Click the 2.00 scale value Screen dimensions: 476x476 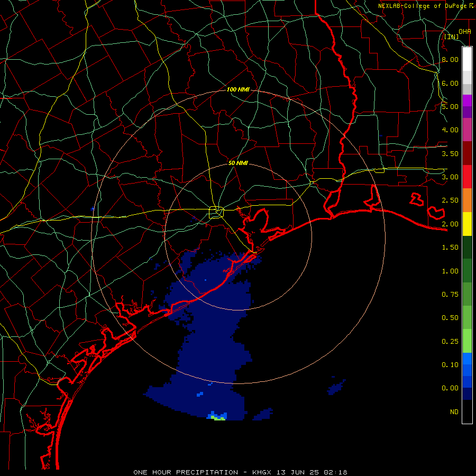[450, 224]
